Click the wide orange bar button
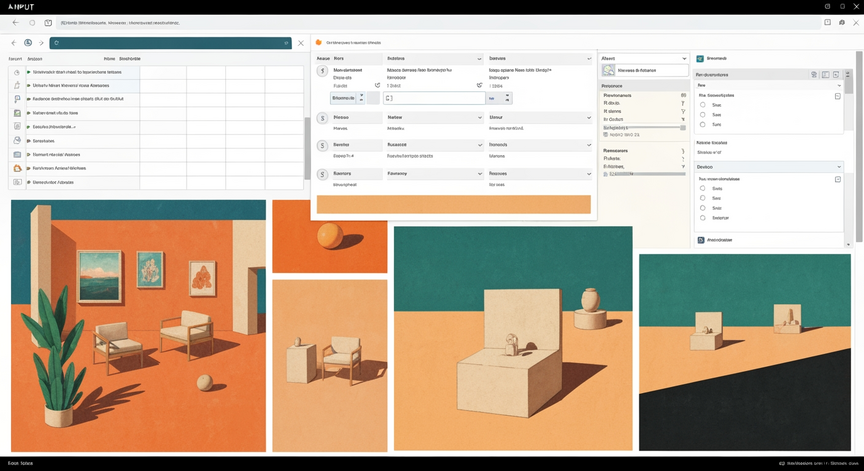This screenshot has width=864, height=471. point(453,204)
